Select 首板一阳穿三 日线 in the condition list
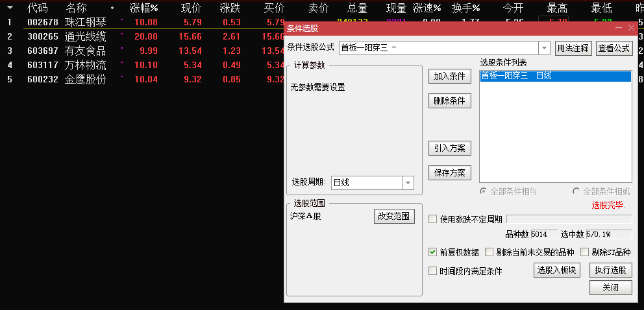The height and width of the screenshot is (310, 644). click(555, 76)
